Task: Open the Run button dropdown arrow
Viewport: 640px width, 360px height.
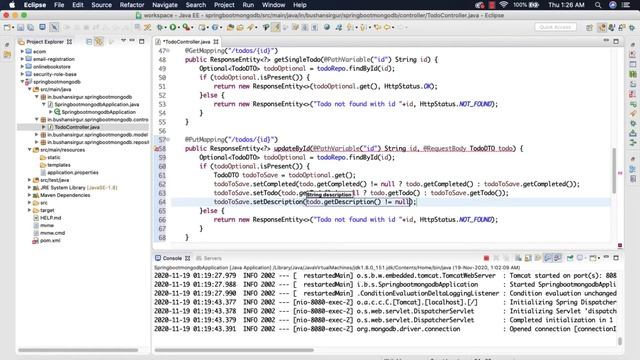Action: 178,28
